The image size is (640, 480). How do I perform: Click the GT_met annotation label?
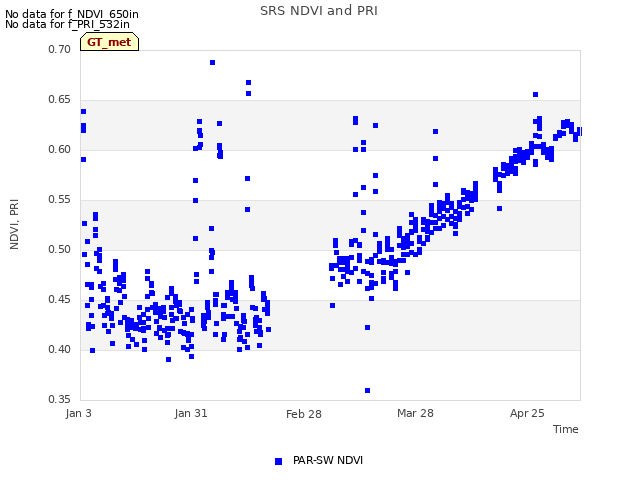[x=109, y=42]
